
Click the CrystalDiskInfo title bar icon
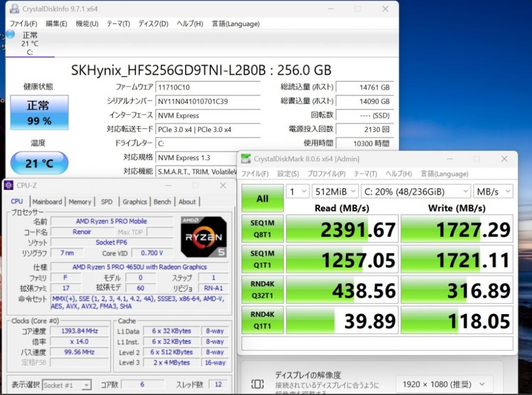click(14, 9)
